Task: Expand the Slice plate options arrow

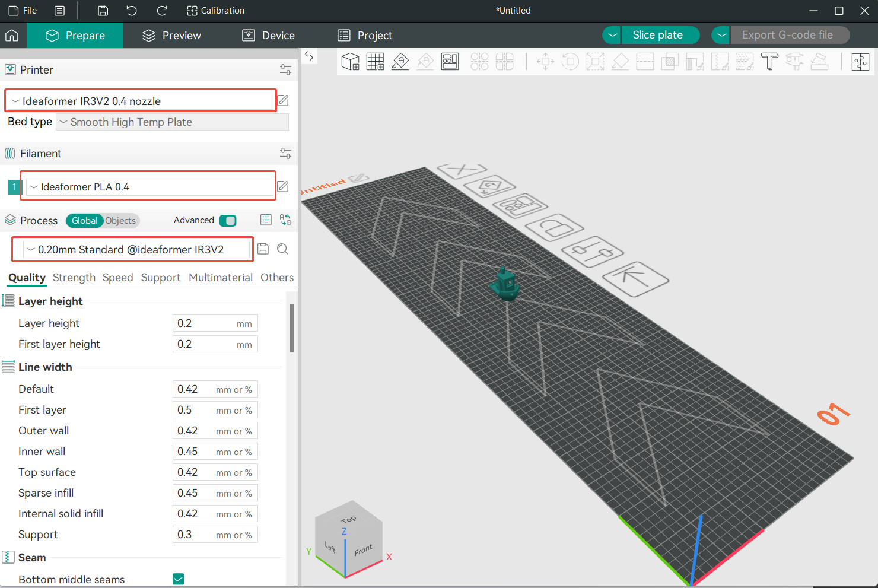Action: click(x=612, y=35)
